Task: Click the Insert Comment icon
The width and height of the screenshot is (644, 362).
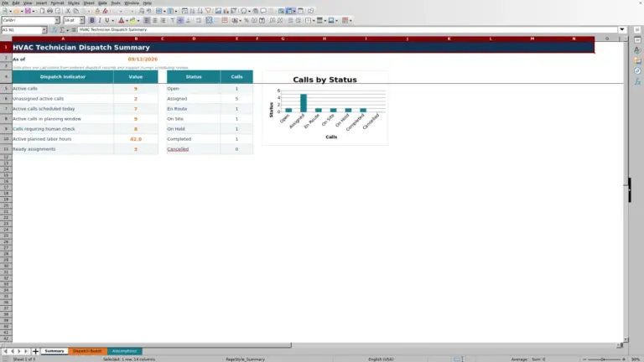Action: (x=263, y=11)
